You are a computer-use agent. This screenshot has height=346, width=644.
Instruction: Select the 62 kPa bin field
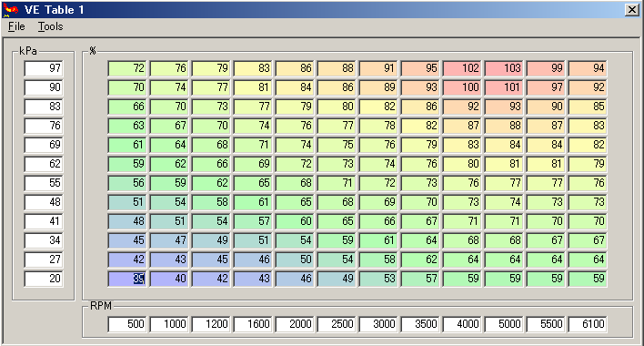(x=44, y=164)
